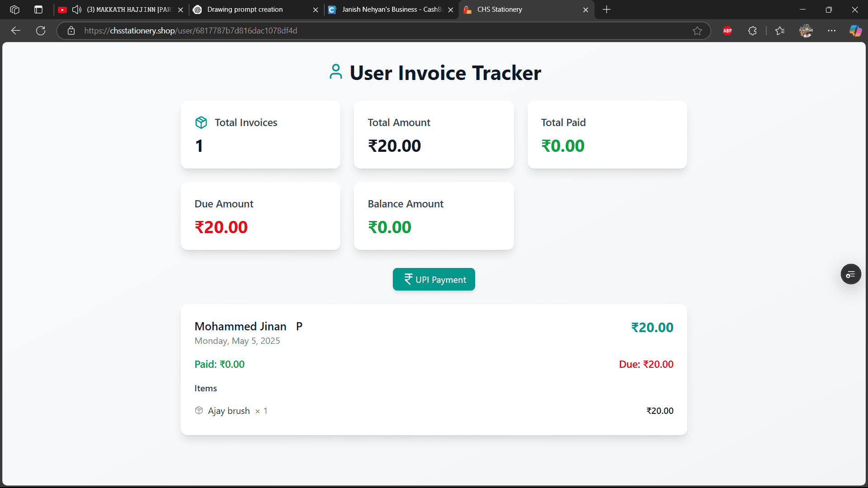Restore down the browser window
This screenshot has height=488, width=868.
pos(829,9)
